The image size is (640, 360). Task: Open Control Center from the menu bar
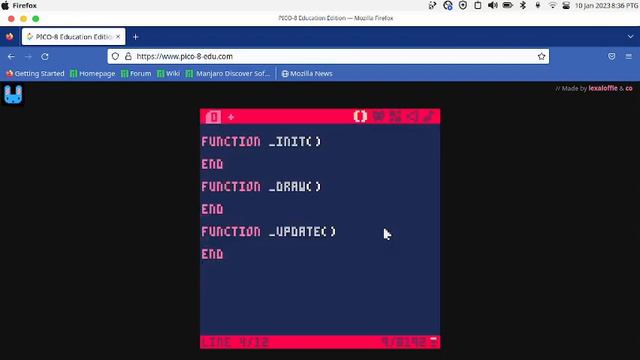[x=566, y=5]
